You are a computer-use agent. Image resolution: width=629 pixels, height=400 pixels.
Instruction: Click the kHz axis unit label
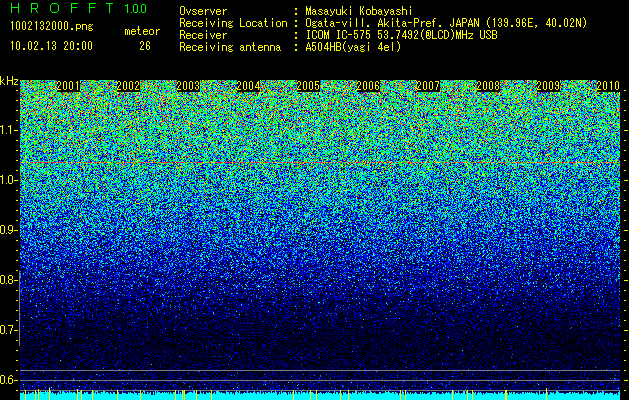9,81
